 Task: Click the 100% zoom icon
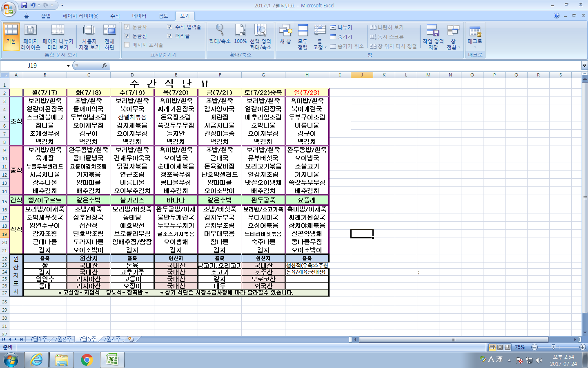point(240,34)
